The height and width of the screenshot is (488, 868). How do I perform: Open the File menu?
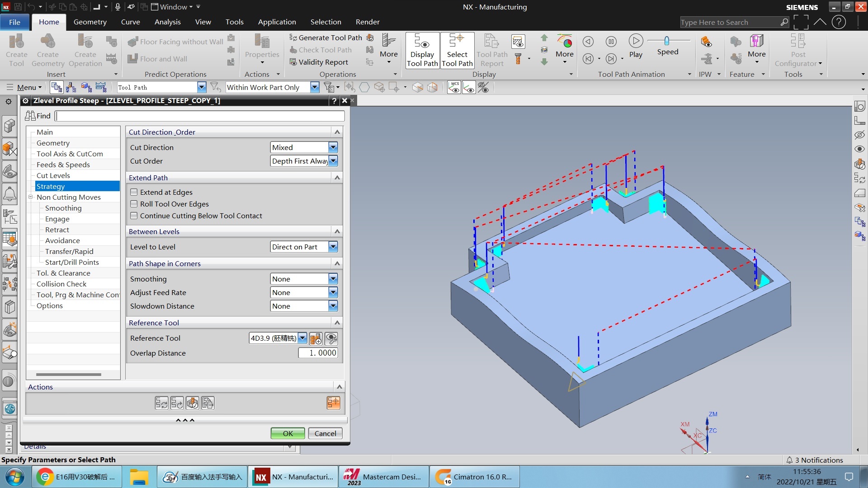tap(14, 22)
